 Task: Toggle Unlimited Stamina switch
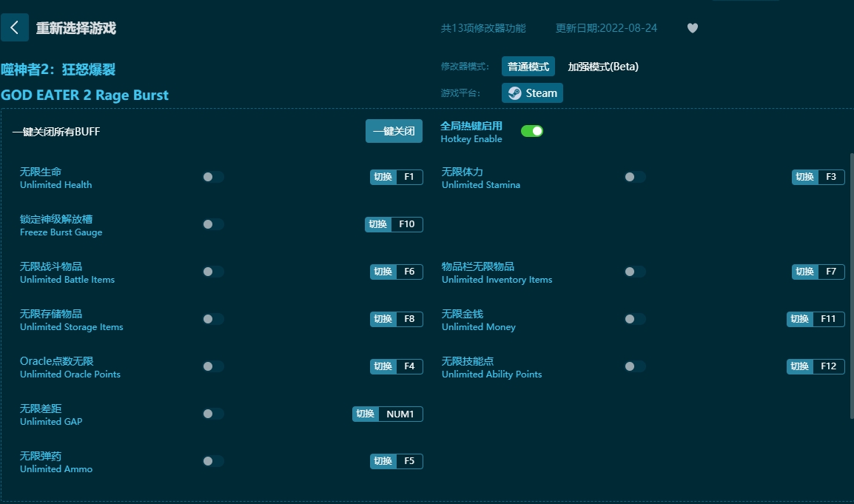pyautogui.click(x=634, y=177)
